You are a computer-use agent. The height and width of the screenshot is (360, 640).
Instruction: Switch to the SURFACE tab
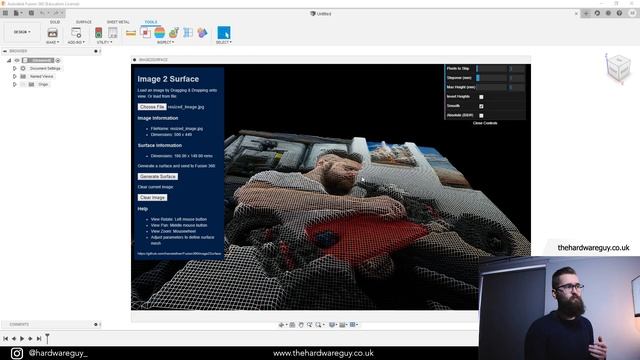pos(84,22)
